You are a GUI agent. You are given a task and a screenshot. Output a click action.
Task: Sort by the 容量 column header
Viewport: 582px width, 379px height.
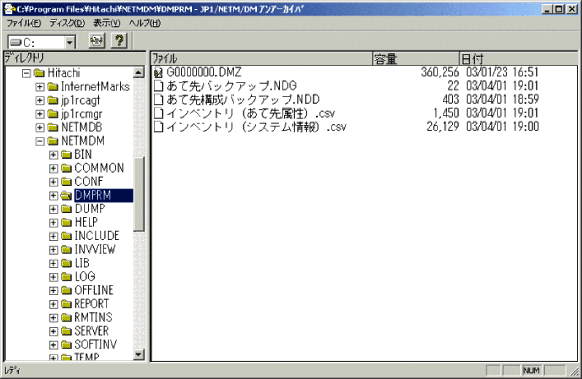[x=416, y=59]
